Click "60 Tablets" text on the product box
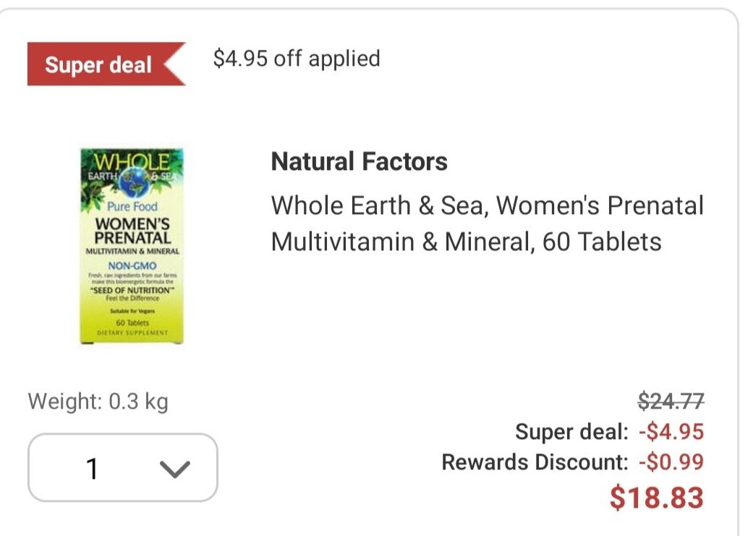The image size is (756, 536). (x=132, y=323)
